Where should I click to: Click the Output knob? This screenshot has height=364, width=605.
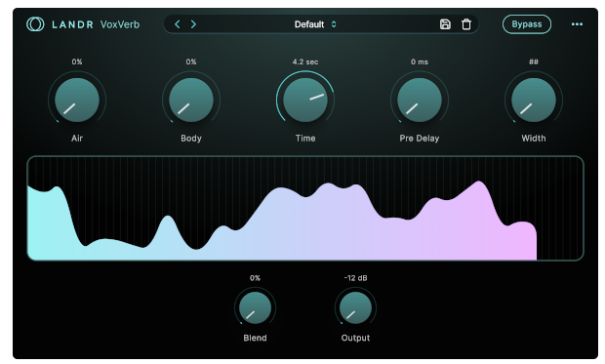tap(355, 308)
